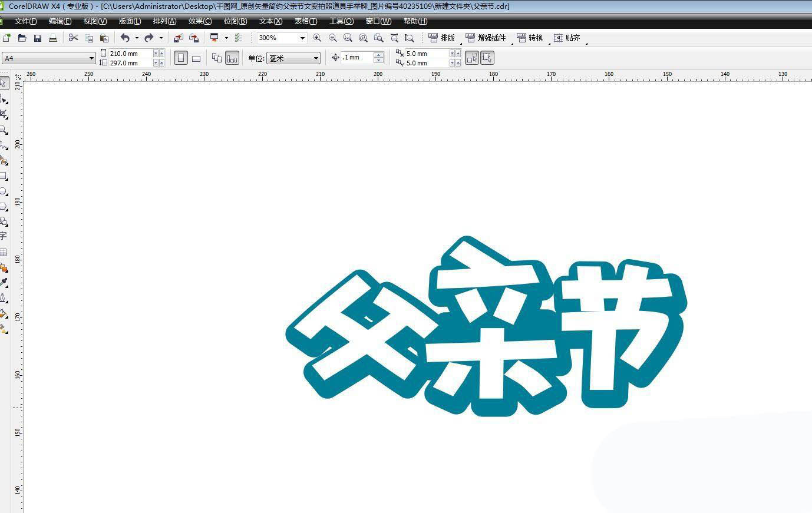Click the Undo arrow icon
812x513 pixels.
pos(125,38)
